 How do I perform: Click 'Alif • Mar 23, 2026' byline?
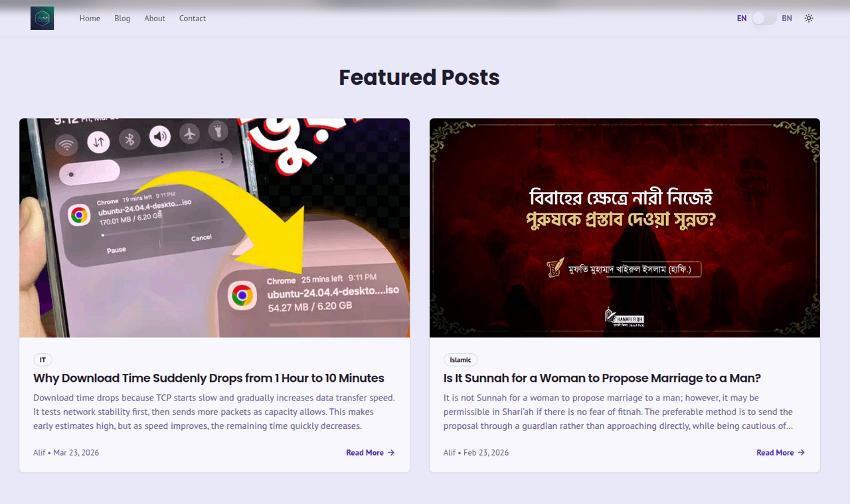pyautogui.click(x=66, y=453)
